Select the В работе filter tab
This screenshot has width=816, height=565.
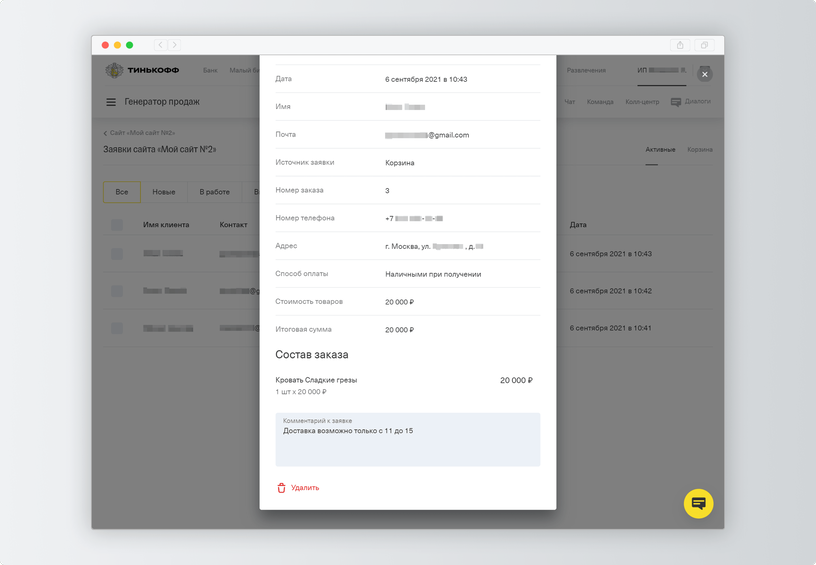(x=214, y=192)
